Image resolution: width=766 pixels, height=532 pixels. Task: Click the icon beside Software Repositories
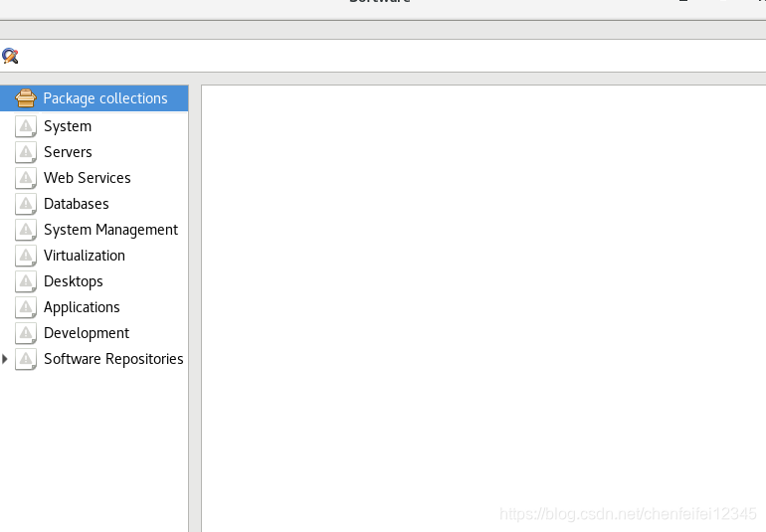26,360
